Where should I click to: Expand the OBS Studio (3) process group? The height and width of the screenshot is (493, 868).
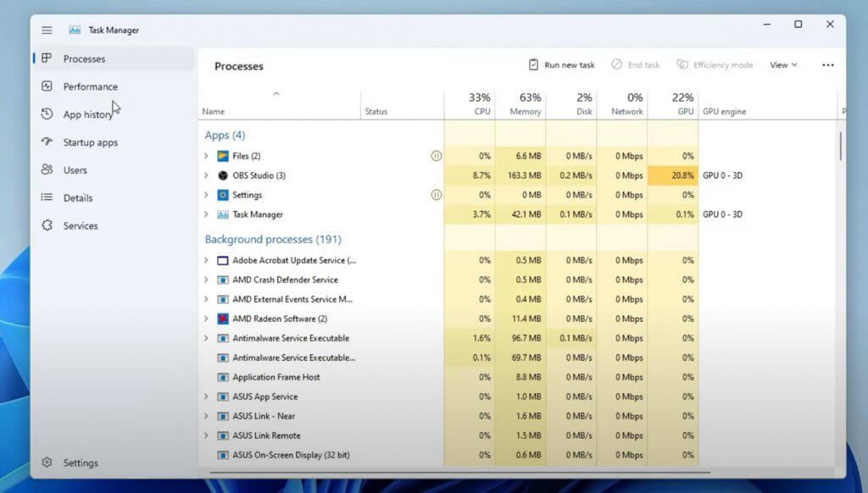pyautogui.click(x=206, y=175)
